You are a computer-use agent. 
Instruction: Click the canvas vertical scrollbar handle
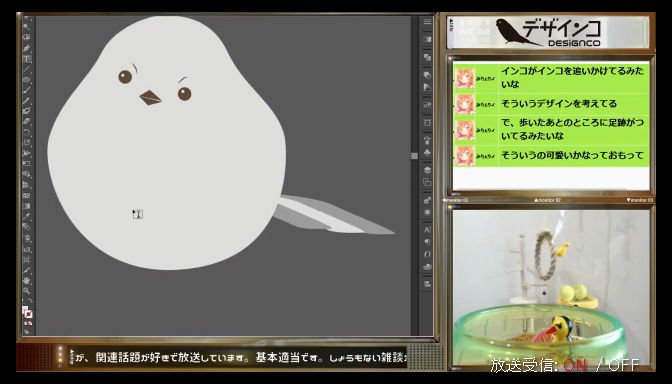pyautogui.click(x=414, y=156)
